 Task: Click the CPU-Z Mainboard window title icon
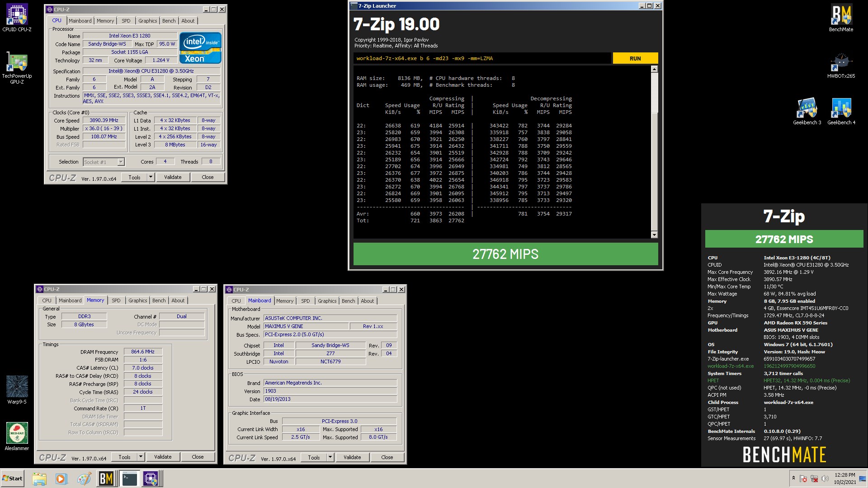[229, 290]
